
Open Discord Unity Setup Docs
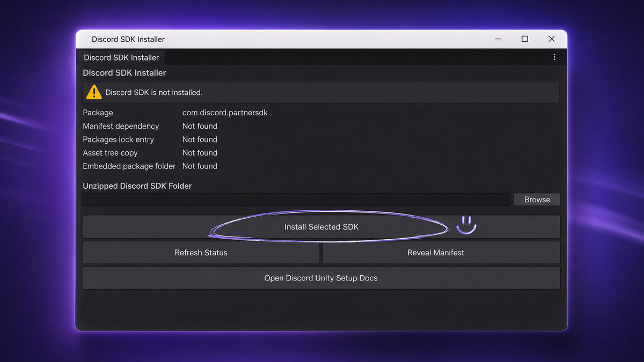[x=321, y=278]
